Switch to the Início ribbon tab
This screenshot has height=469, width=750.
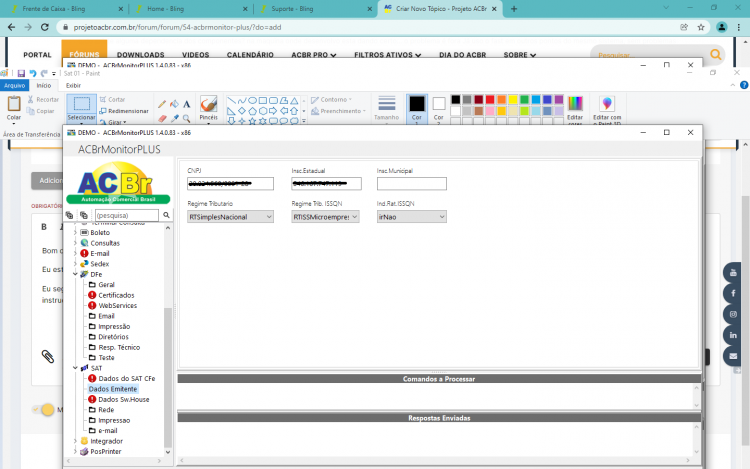point(44,85)
